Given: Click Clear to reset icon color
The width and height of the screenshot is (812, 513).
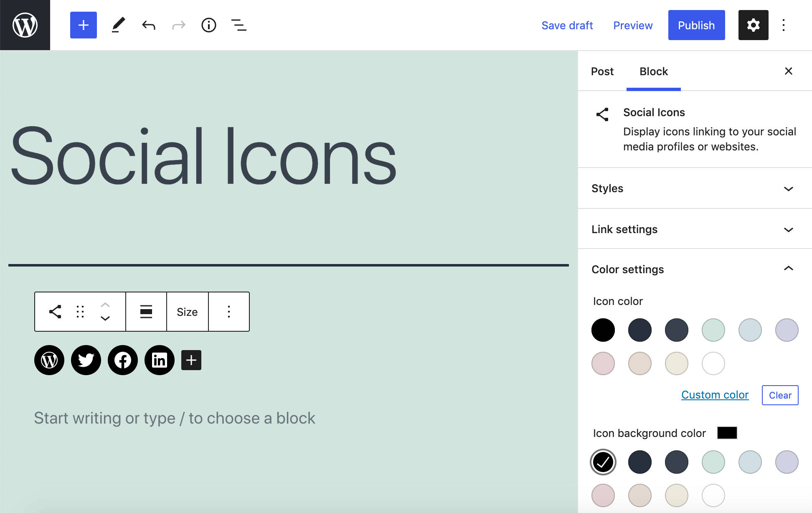Looking at the screenshot, I should point(780,395).
